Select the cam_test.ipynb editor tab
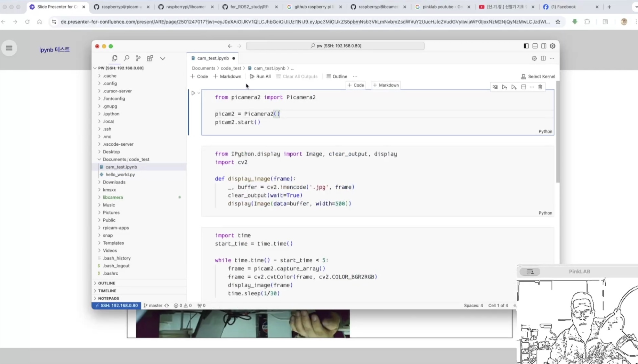Screen dimensions: 638x364 [x=213, y=58]
